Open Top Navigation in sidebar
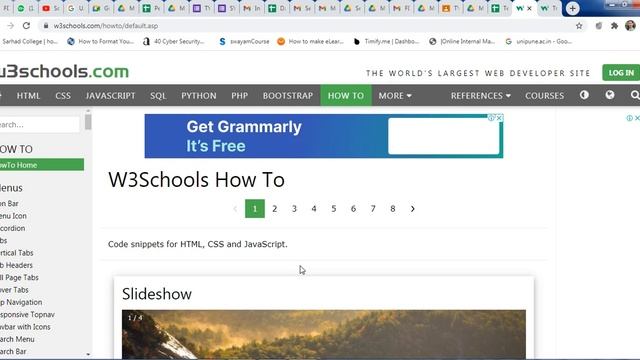Viewport: 640px width, 360px height. coord(21,302)
